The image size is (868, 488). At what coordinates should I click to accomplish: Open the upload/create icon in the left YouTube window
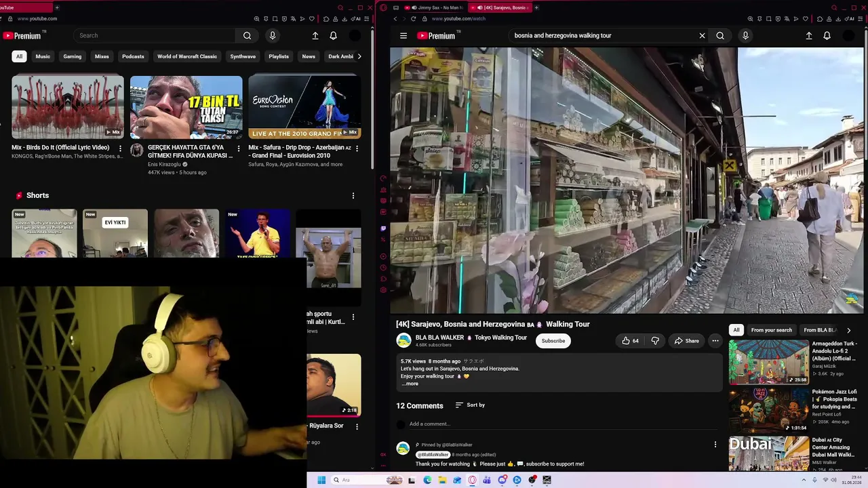point(315,36)
